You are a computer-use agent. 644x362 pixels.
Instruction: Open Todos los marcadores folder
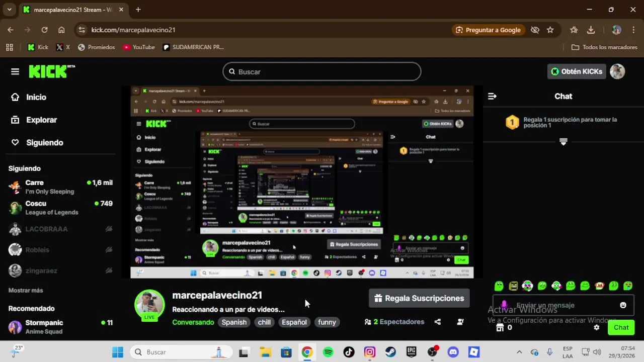pos(604,47)
